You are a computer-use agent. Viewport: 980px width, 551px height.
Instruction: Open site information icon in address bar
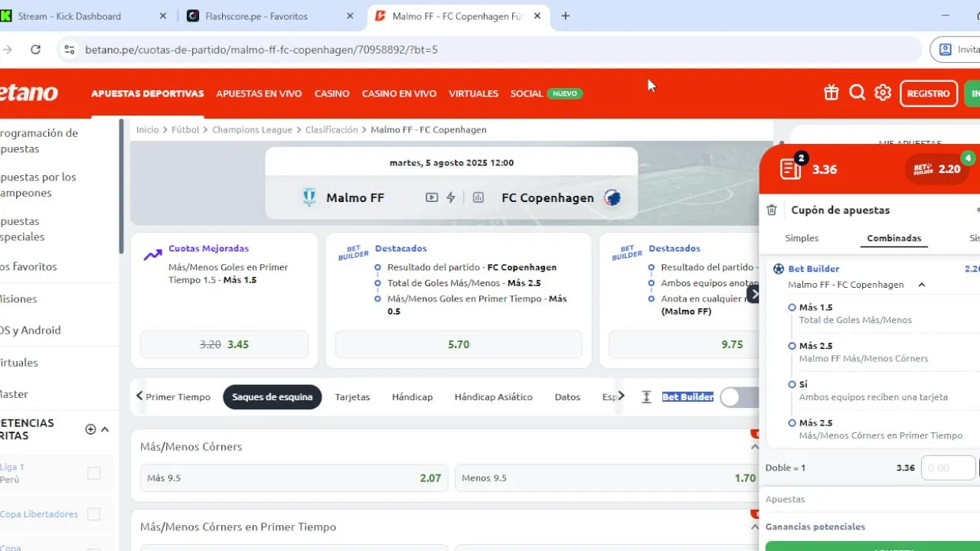69,50
